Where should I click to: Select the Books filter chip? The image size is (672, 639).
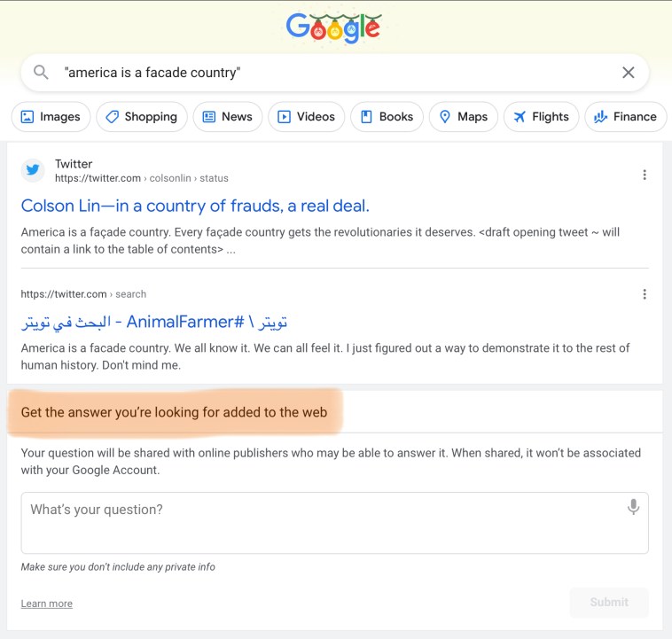[386, 117]
